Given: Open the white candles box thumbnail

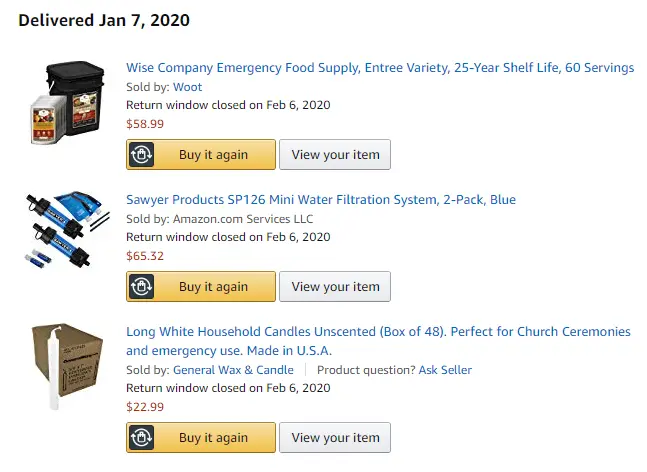Looking at the screenshot, I should coord(66,368).
